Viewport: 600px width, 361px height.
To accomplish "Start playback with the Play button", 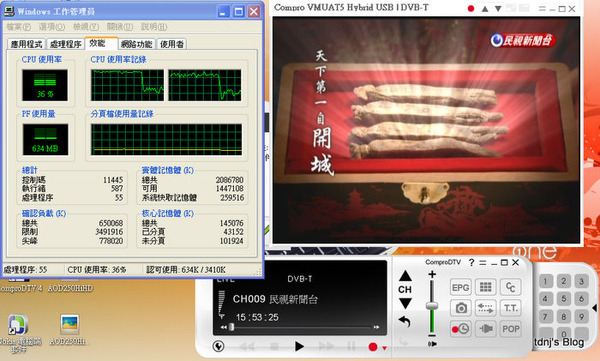I will click(299, 346).
